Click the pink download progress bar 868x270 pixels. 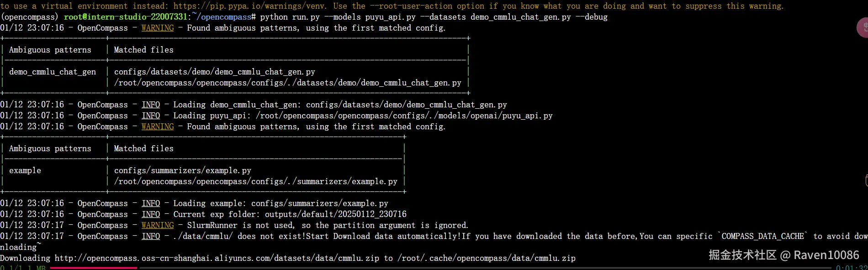tap(93, 268)
